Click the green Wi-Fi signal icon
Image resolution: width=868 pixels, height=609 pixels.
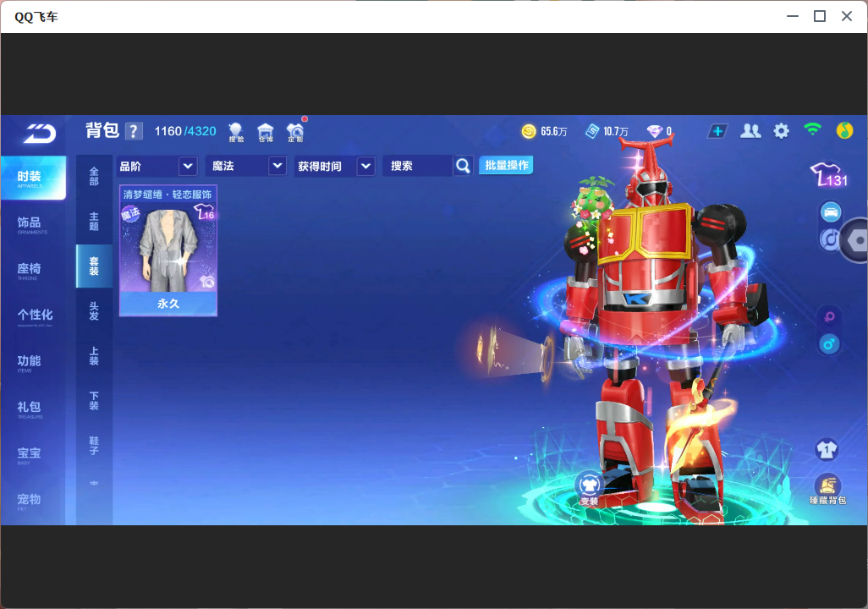pos(812,129)
